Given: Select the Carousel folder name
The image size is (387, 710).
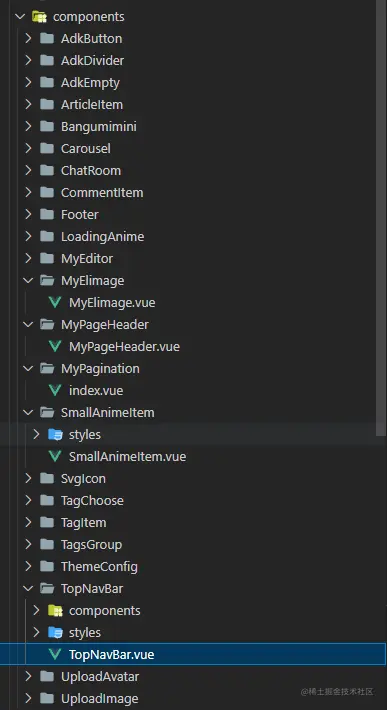Looking at the screenshot, I should coord(86,149).
